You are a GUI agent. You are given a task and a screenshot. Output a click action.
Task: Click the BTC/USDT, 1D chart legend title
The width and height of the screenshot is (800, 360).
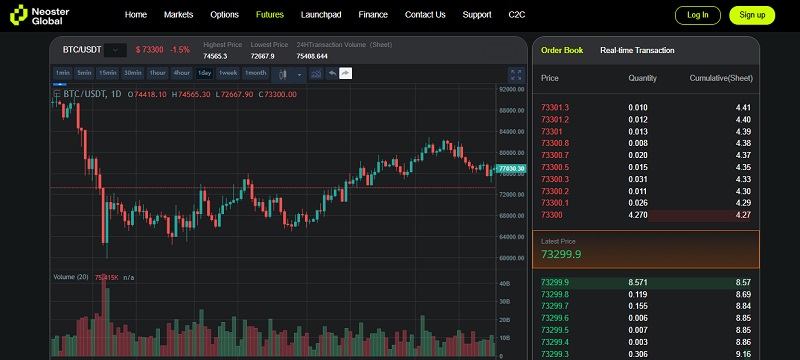92,94
